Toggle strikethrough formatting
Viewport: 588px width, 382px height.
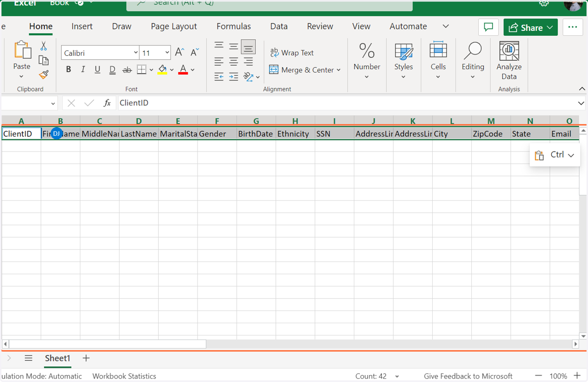pyautogui.click(x=127, y=70)
